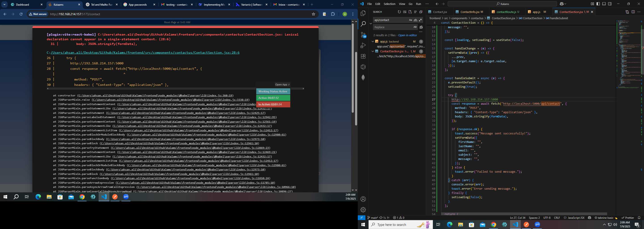
Task: Go back in VS Code navigation history
Action: tap(437, 4)
